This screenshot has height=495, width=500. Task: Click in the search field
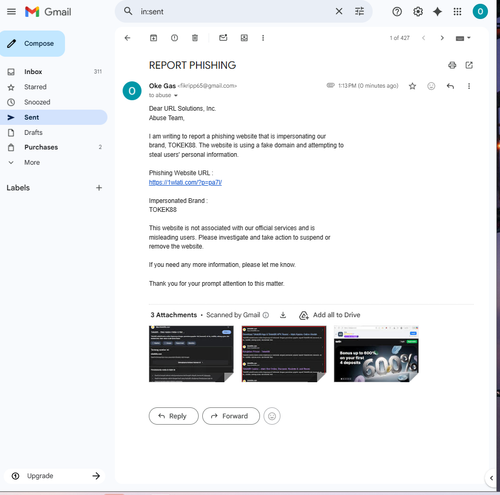(x=233, y=11)
